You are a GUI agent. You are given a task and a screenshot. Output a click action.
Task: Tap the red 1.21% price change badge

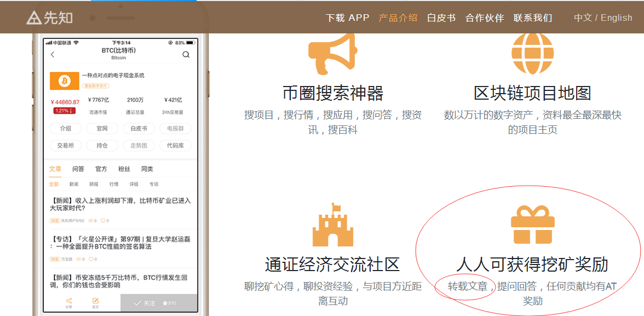pyautogui.click(x=64, y=111)
